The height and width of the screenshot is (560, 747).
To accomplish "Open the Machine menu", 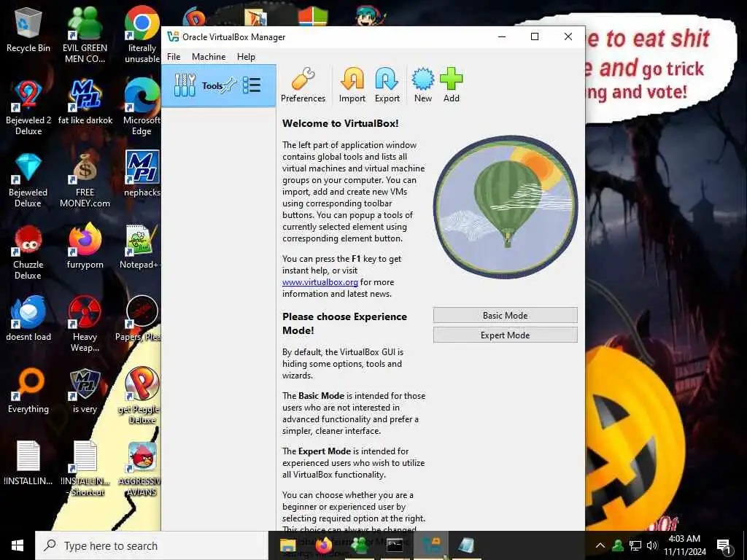I will 209,57.
